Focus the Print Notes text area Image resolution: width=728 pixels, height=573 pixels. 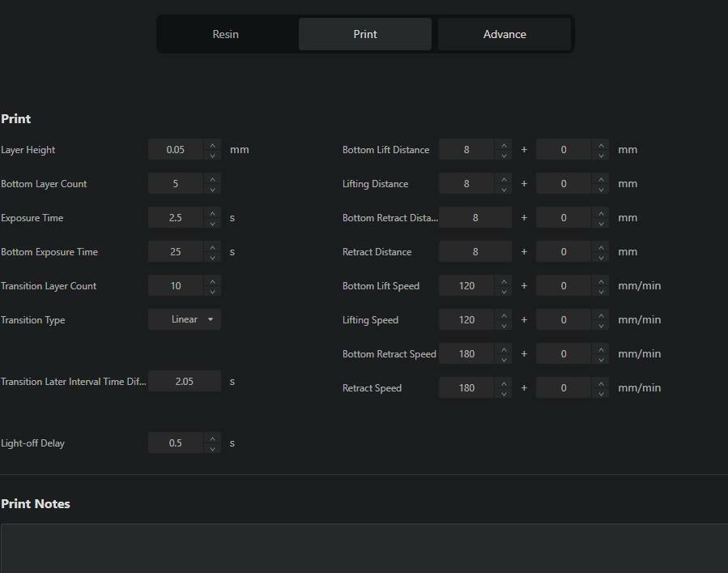[364, 548]
